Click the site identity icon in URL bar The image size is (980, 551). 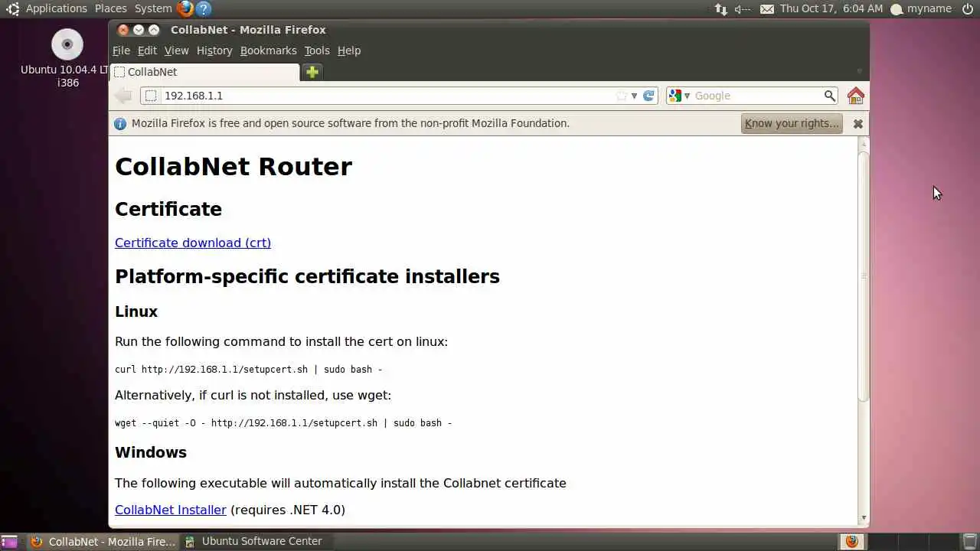pyautogui.click(x=151, y=96)
